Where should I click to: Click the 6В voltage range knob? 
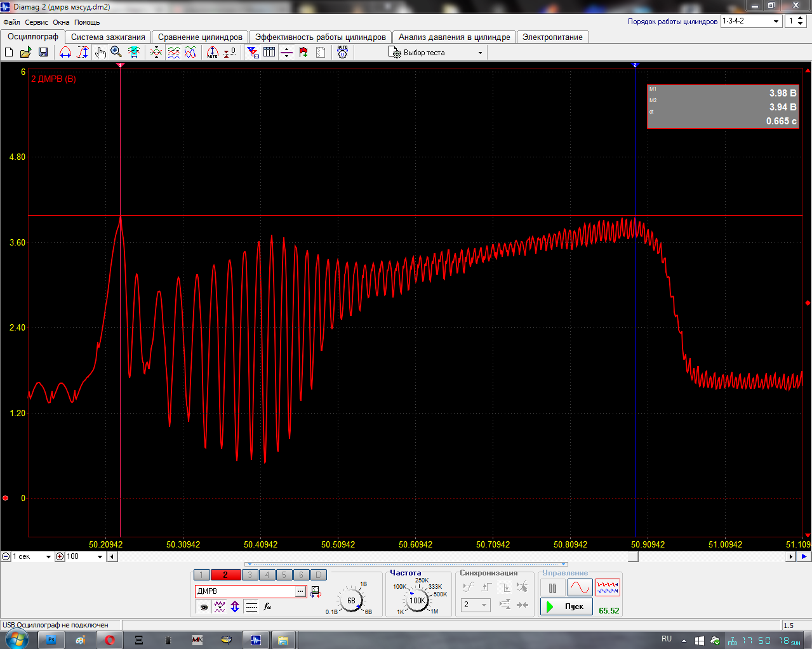click(351, 600)
